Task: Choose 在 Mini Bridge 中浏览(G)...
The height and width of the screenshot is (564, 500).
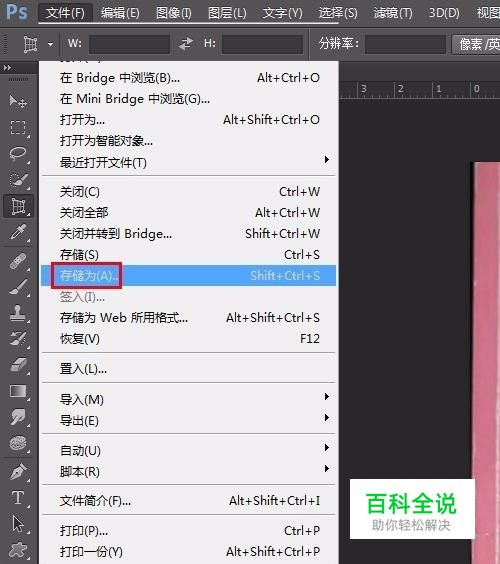Action: [189, 99]
